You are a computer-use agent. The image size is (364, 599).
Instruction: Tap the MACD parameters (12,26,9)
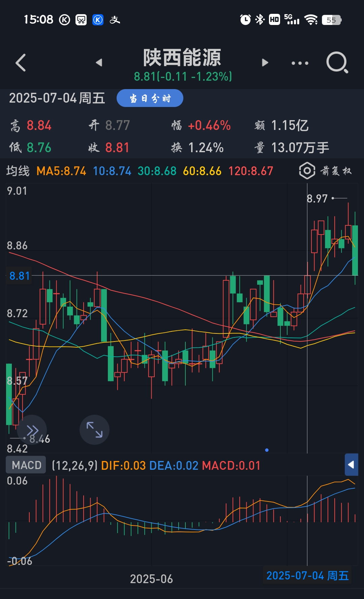[74, 466]
